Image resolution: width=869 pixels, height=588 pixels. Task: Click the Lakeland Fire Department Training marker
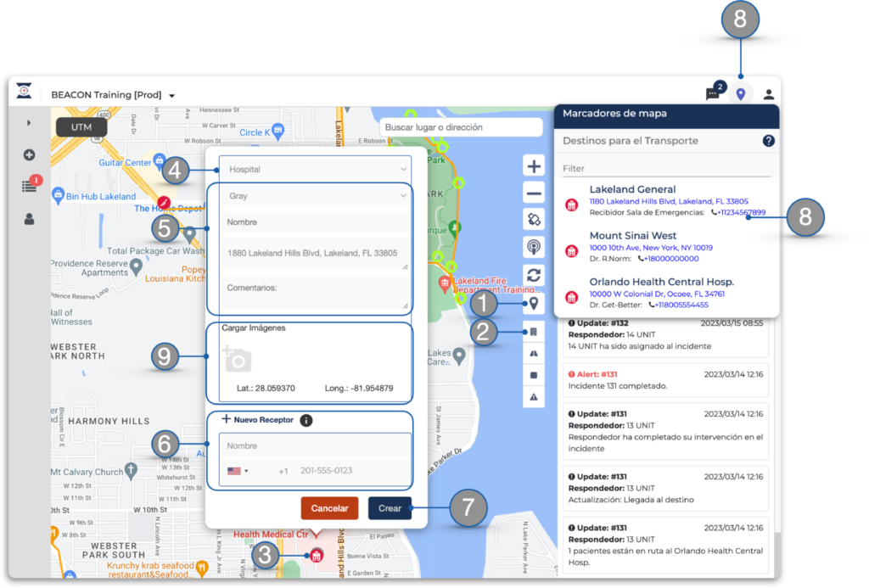445,283
